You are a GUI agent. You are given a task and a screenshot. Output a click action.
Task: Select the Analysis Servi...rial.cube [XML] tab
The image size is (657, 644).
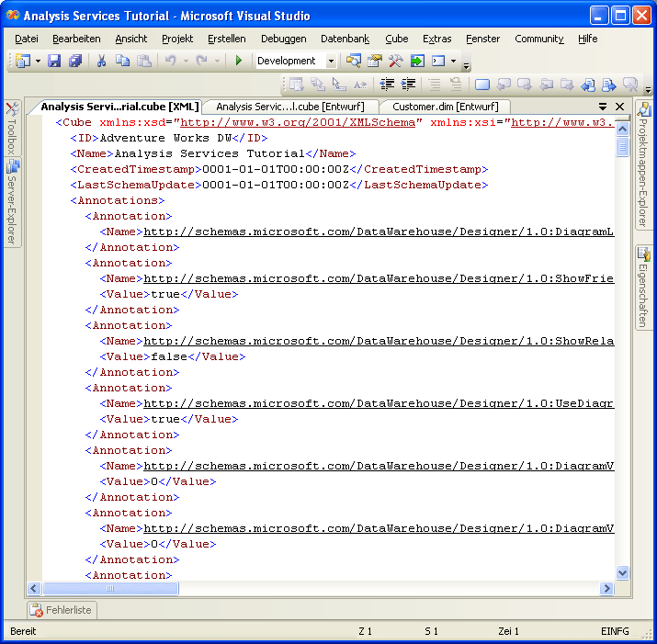(119, 107)
